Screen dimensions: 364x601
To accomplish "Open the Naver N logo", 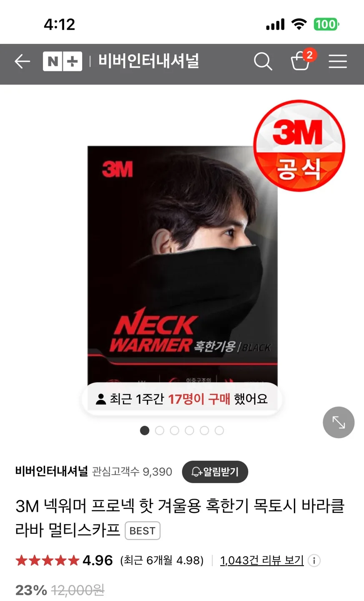I will 53,62.
